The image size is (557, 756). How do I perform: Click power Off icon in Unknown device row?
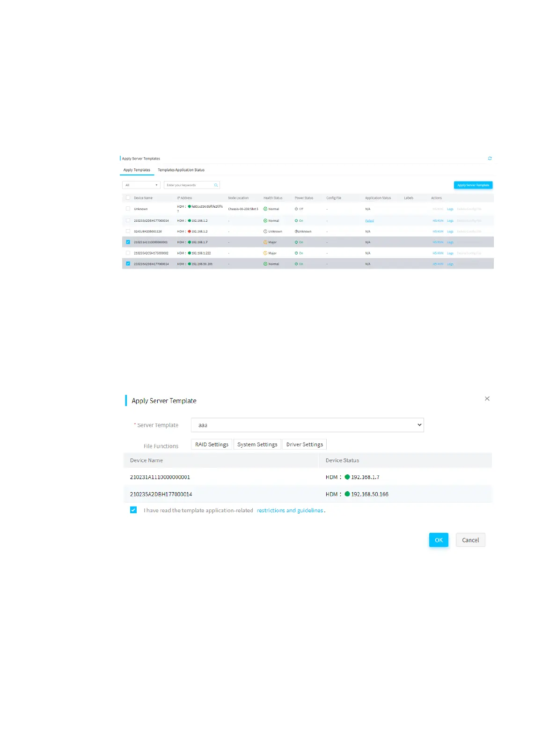296,209
